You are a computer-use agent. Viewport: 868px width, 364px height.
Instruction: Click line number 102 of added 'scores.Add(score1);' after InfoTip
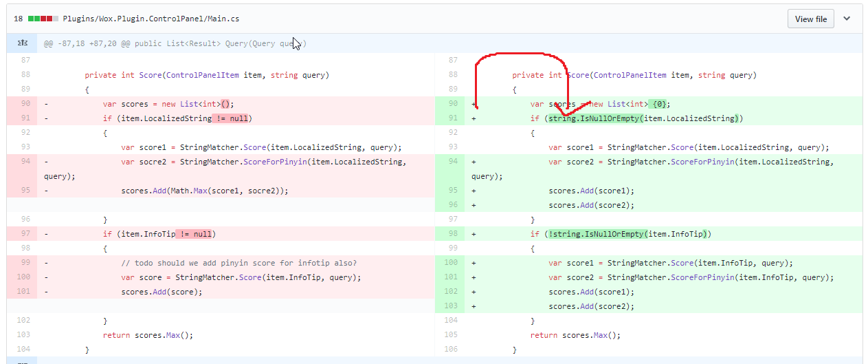(x=450, y=292)
